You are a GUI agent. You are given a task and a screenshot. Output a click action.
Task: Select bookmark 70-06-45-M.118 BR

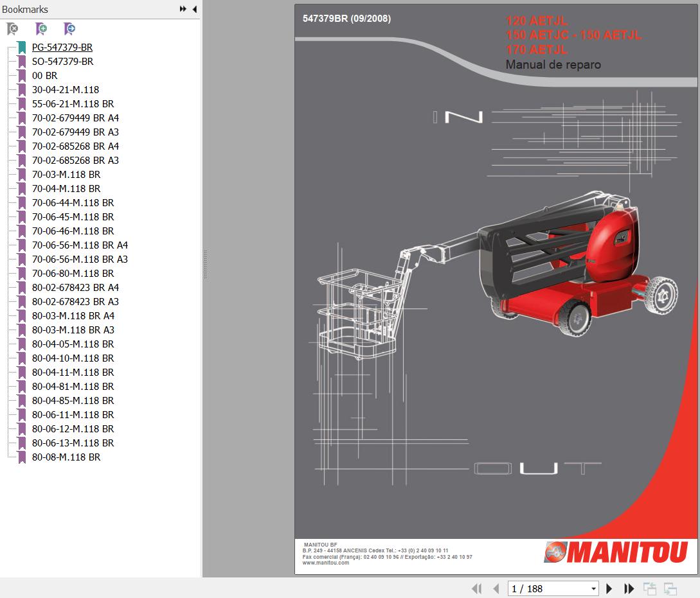point(73,216)
